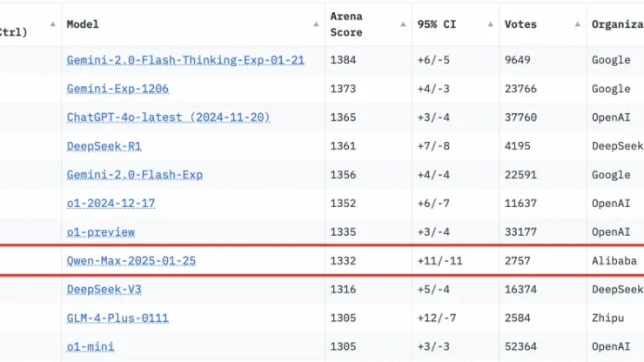The image size is (644, 362).
Task: Open o1-2024-12-17 model link
Action: click(x=111, y=204)
